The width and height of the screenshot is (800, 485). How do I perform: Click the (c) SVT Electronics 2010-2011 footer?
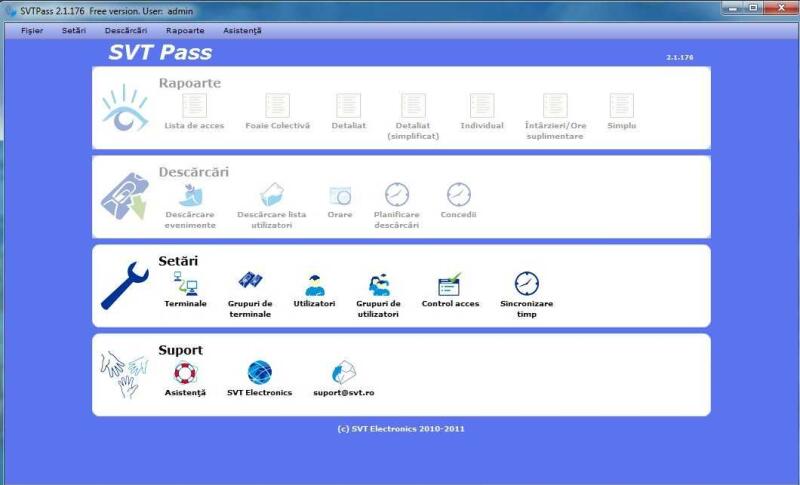click(x=401, y=429)
